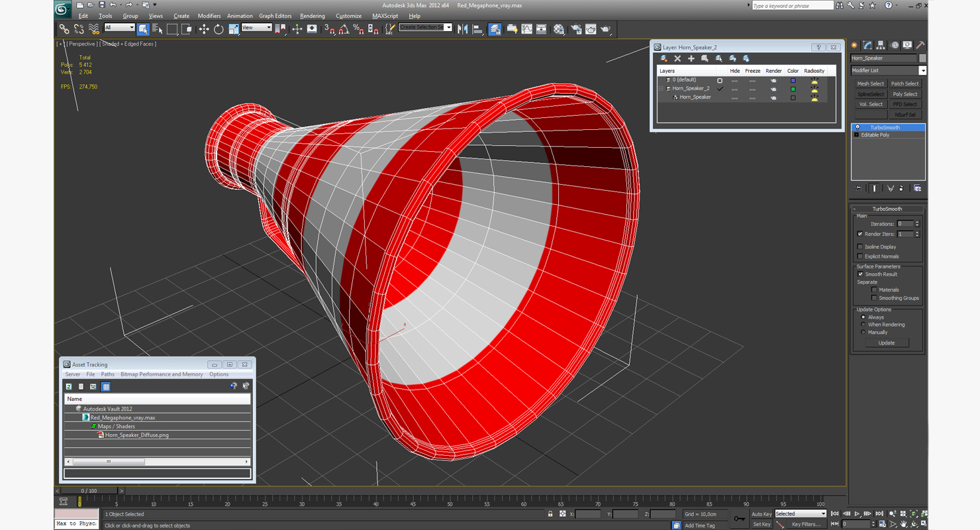The width and height of the screenshot is (980, 530).
Task: Open the Create command panel tab
Action: [x=854, y=45]
